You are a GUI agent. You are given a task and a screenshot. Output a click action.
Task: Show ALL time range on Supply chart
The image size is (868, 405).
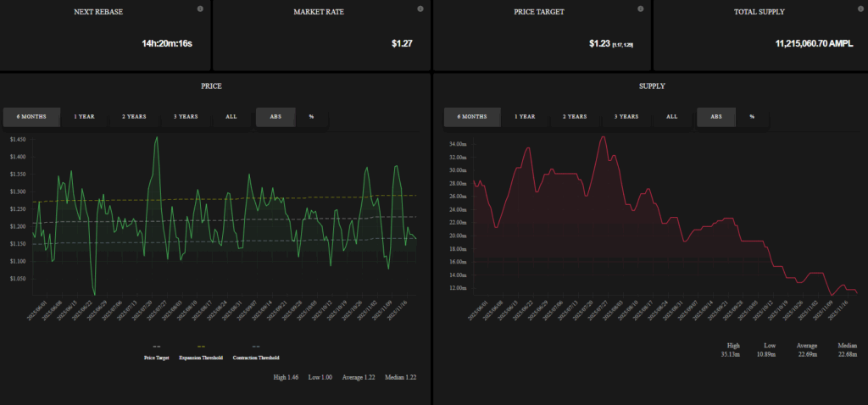(671, 116)
